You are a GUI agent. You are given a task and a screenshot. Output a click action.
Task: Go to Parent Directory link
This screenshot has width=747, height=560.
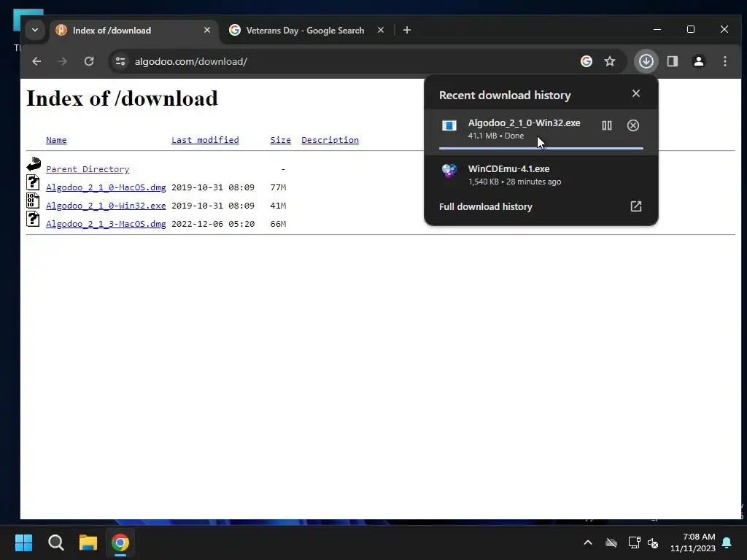pyautogui.click(x=88, y=169)
